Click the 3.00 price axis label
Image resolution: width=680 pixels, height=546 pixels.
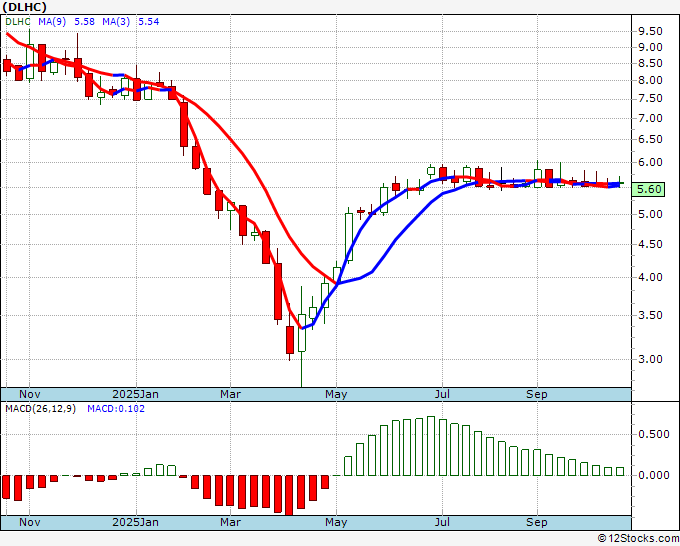coord(650,359)
